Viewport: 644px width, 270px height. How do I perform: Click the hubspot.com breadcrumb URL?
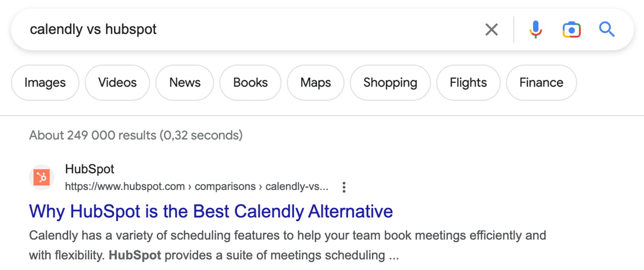pyautogui.click(x=196, y=186)
